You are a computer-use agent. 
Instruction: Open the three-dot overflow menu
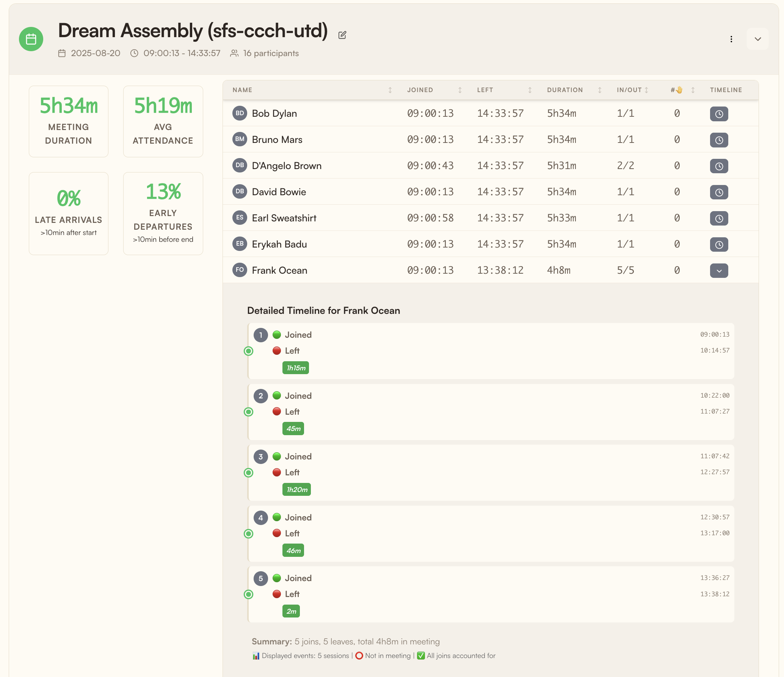pyautogui.click(x=731, y=39)
